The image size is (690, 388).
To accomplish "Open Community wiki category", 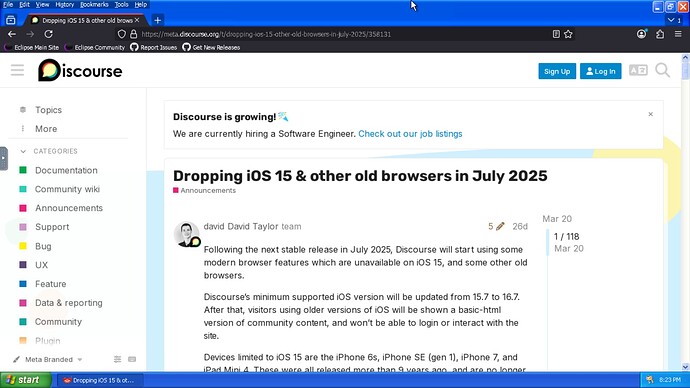I will [67, 189].
